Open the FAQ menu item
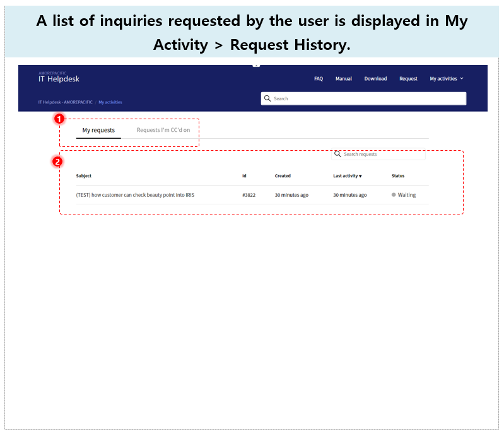The image size is (504, 434). tap(319, 79)
